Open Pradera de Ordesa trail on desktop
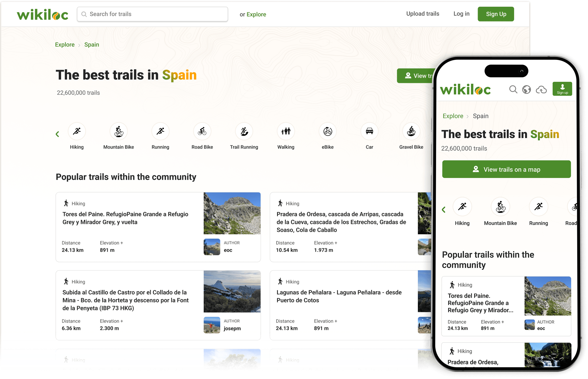This screenshot has width=588, height=379. pos(341,222)
